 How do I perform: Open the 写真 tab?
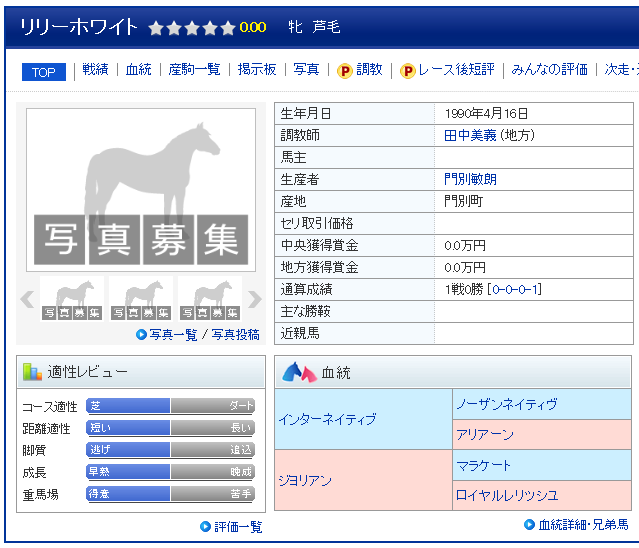click(306, 69)
